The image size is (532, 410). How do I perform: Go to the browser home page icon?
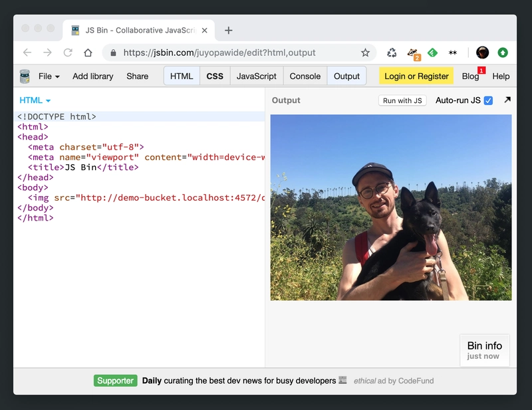[x=88, y=52]
